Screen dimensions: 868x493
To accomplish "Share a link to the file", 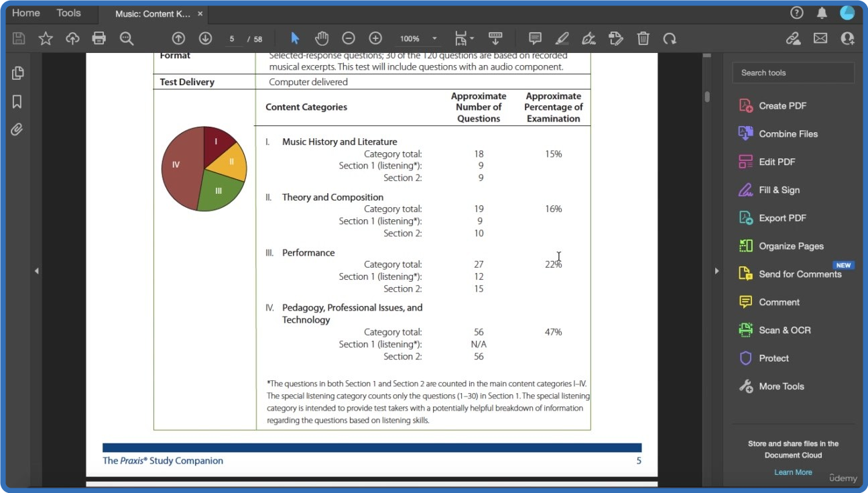I will (793, 38).
